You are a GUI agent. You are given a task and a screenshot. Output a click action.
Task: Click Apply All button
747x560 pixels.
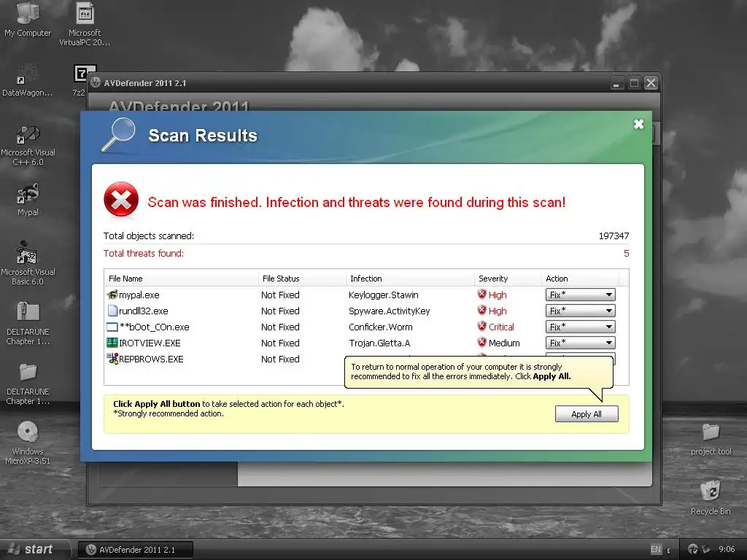(587, 414)
